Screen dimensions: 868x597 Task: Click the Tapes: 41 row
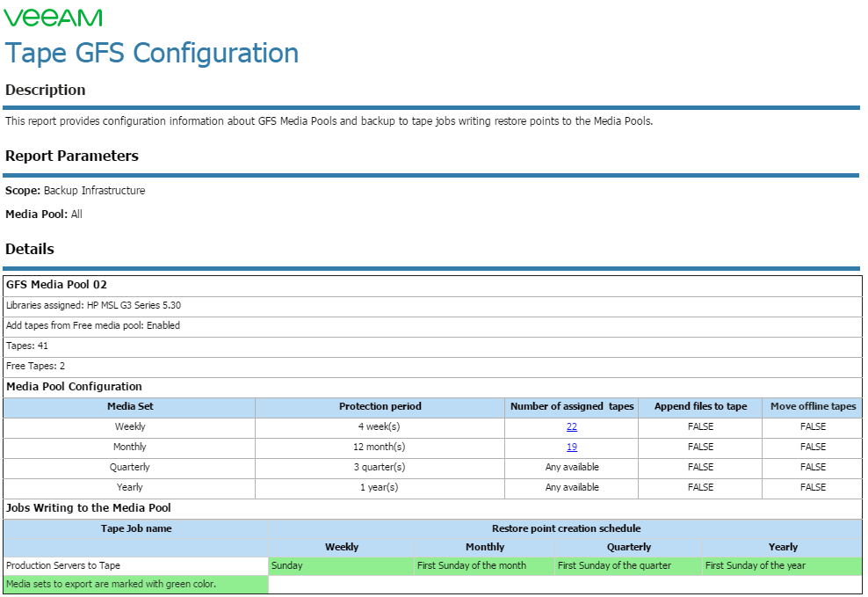click(x=432, y=347)
